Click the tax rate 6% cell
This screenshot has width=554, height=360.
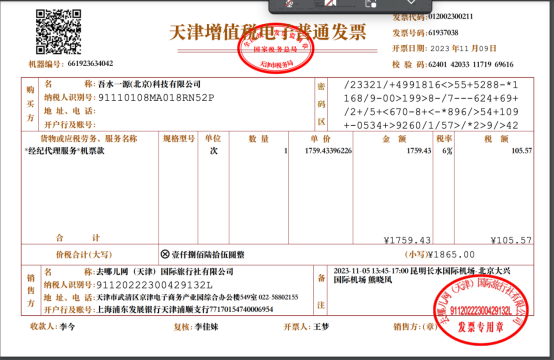click(447, 151)
